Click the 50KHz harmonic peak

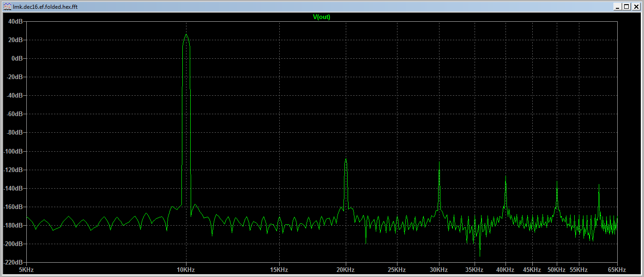point(557,182)
